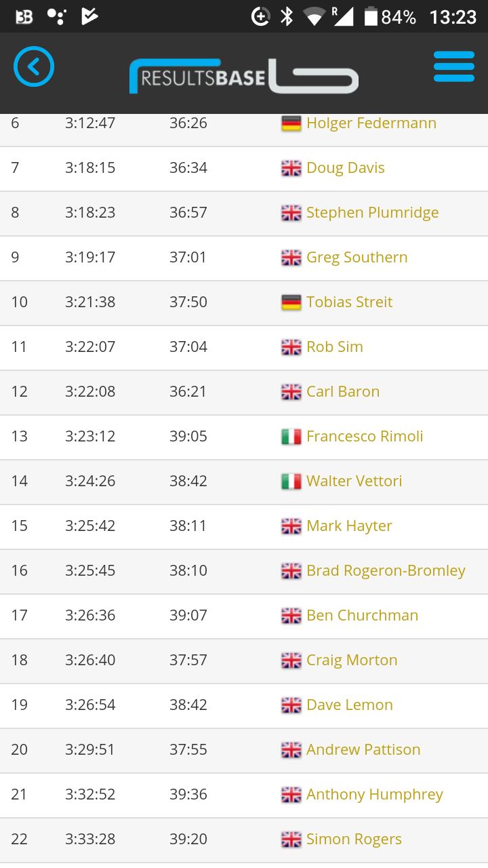The height and width of the screenshot is (868, 488).
Task: Open Greg Southern's profile link
Action: 357,258
